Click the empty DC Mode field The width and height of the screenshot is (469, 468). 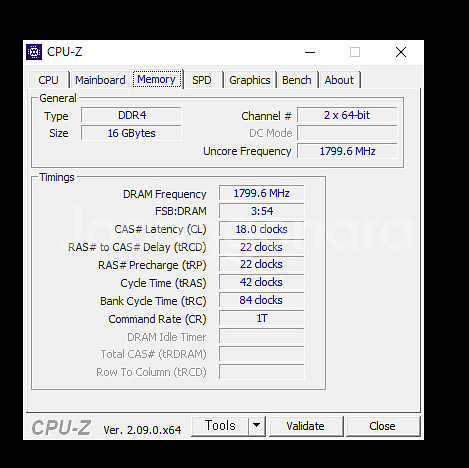click(x=347, y=133)
